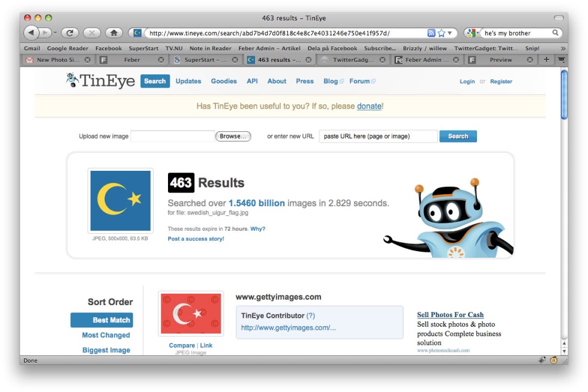Click the search magnifier icon in search box
The height and width of the screenshot is (392, 588).
(x=556, y=33)
